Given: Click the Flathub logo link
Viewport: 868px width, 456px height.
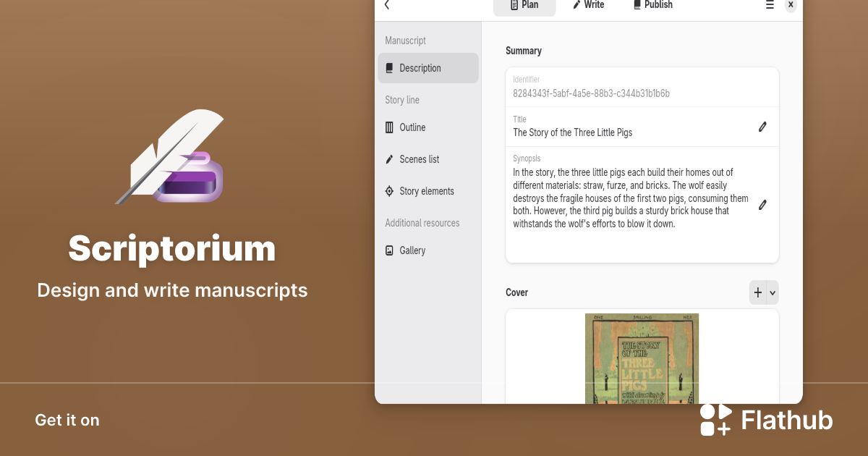Looking at the screenshot, I should click(766, 420).
